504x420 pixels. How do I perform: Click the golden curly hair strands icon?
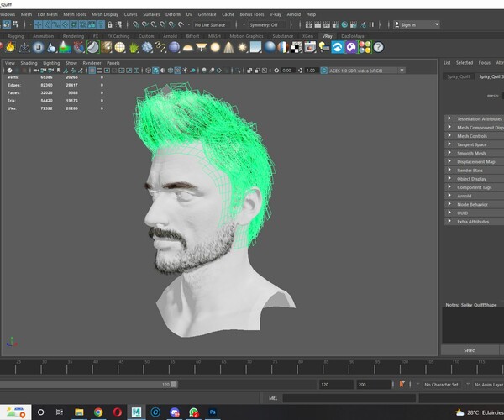(x=160, y=47)
